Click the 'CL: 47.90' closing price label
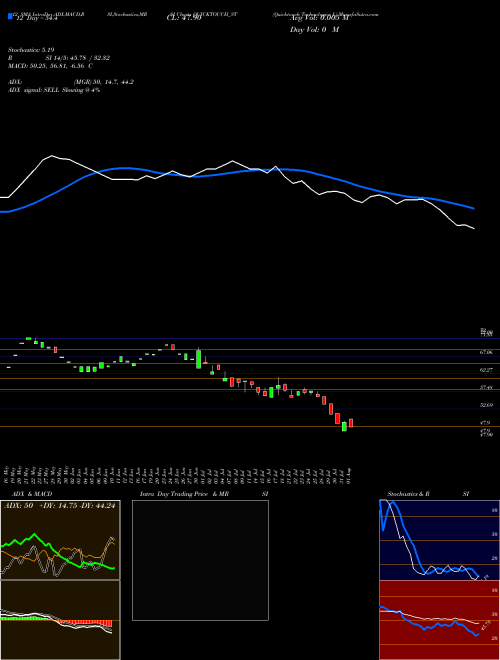500x660 pixels. tap(184, 17)
